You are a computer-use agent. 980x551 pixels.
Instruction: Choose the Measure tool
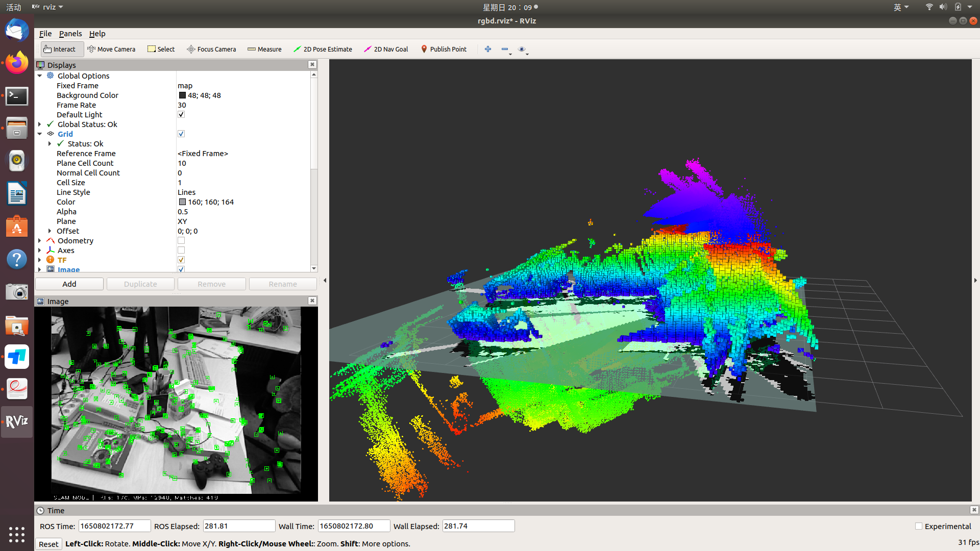264,49
